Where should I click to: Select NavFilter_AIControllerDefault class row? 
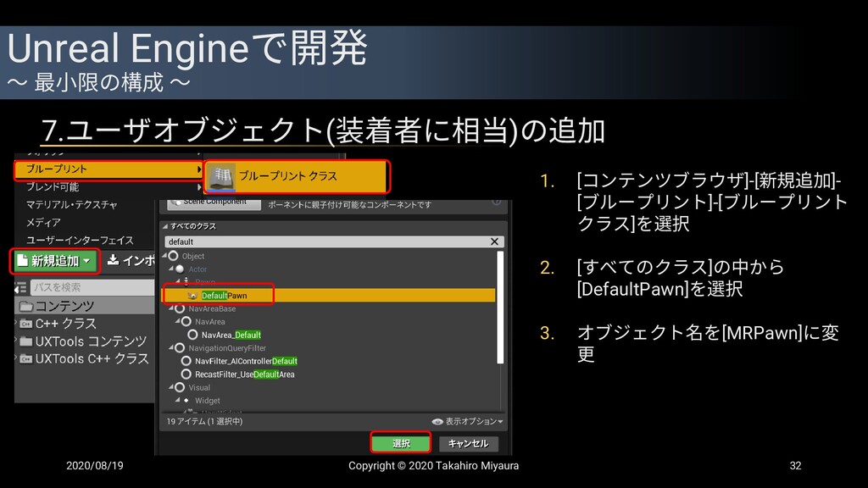pyautogui.click(x=330, y=361)
